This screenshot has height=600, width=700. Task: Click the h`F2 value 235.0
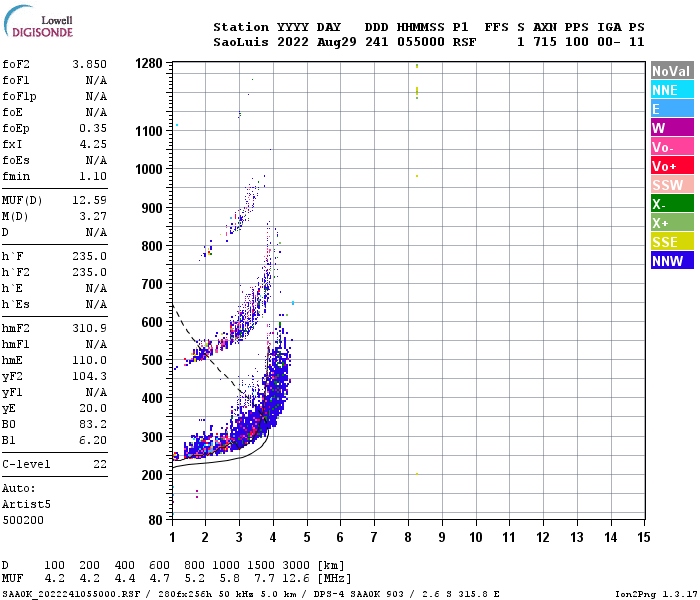[89, 272]
